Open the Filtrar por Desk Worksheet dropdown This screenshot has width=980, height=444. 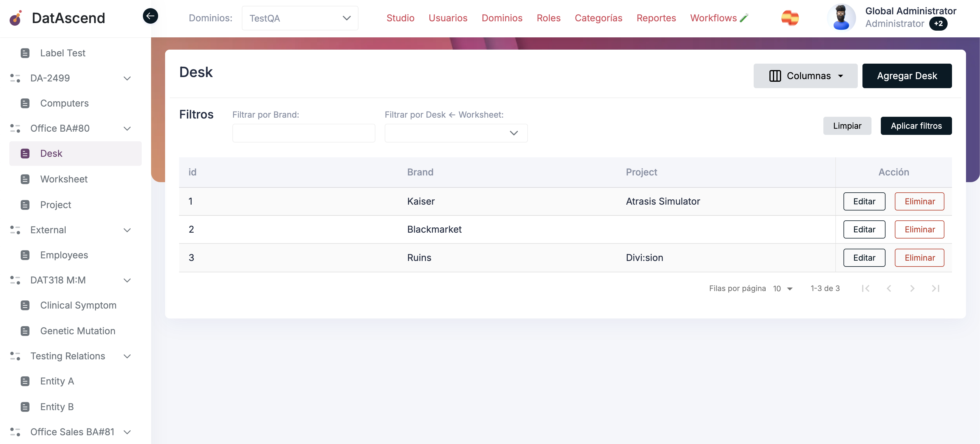click(x=455, y=133)
